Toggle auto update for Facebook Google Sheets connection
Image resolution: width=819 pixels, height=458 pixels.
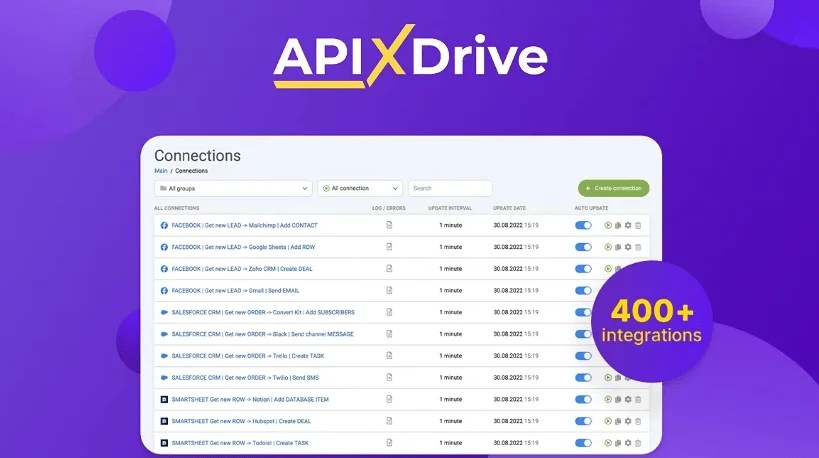point(583,247)
